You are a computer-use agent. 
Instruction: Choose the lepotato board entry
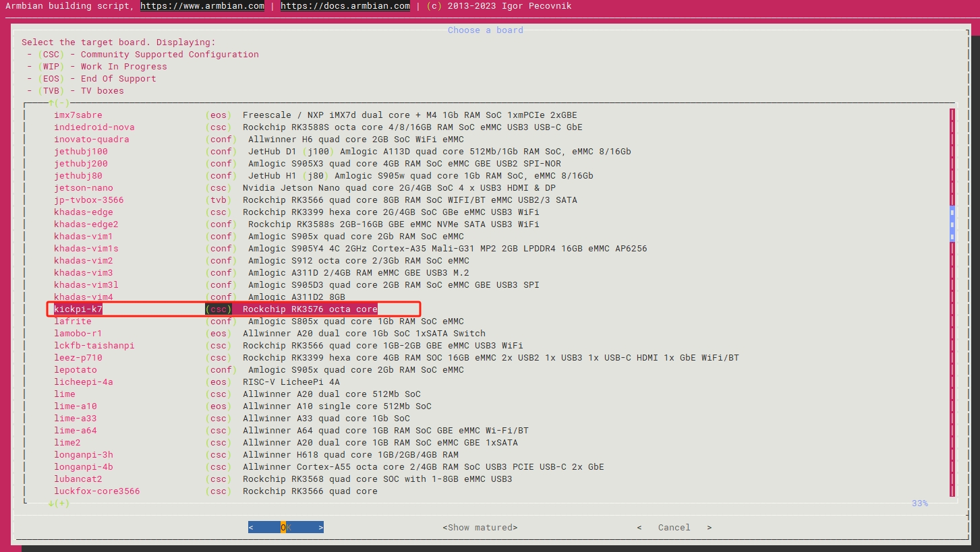pos(76,370)
